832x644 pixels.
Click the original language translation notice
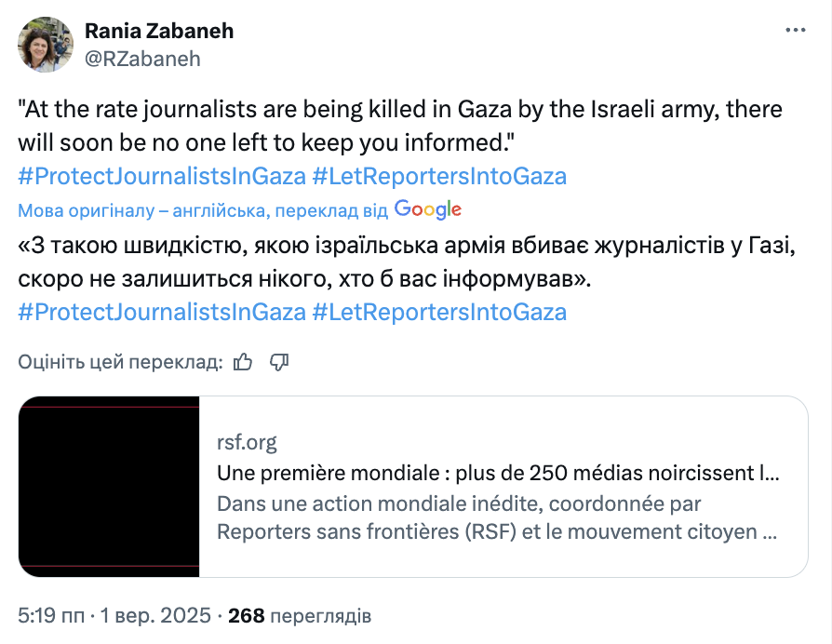(x=202, y=210)
